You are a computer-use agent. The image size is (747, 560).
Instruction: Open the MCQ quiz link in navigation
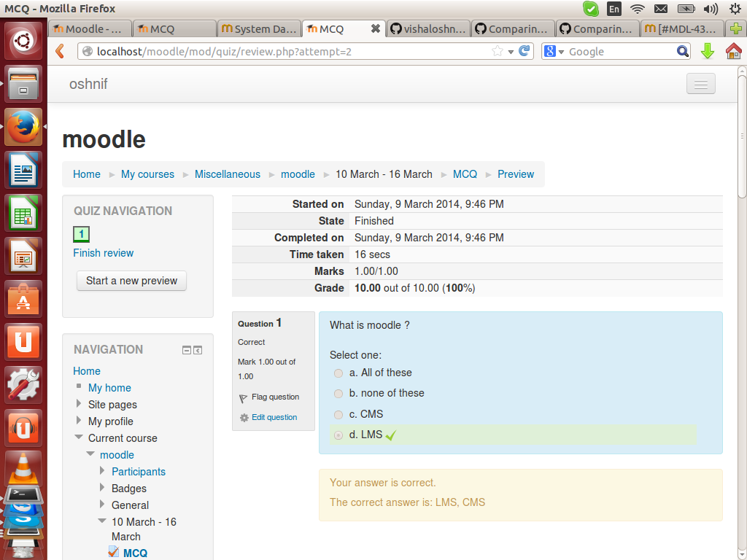point(135,553)
